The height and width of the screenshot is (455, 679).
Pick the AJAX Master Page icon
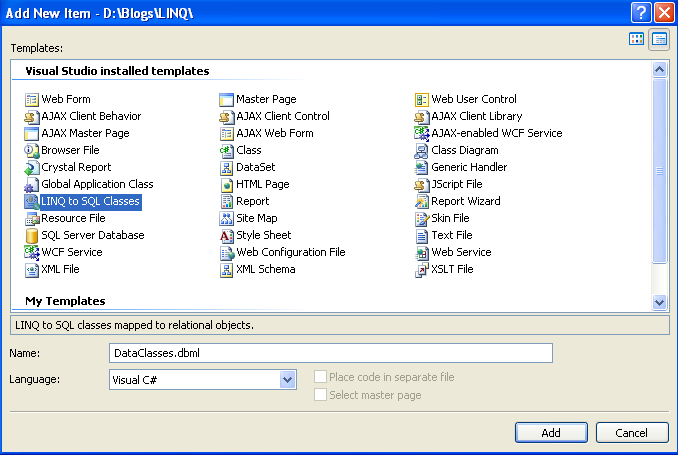pos(31,133)
